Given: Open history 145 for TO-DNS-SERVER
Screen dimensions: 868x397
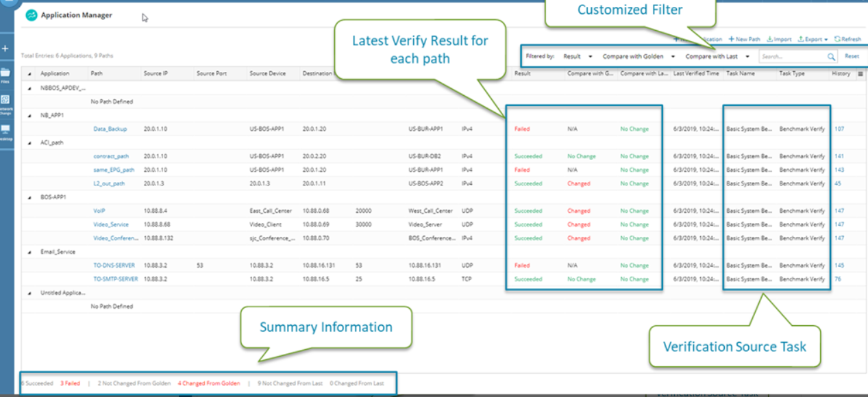Looking at the screenshot, I should tap(839, 266).
